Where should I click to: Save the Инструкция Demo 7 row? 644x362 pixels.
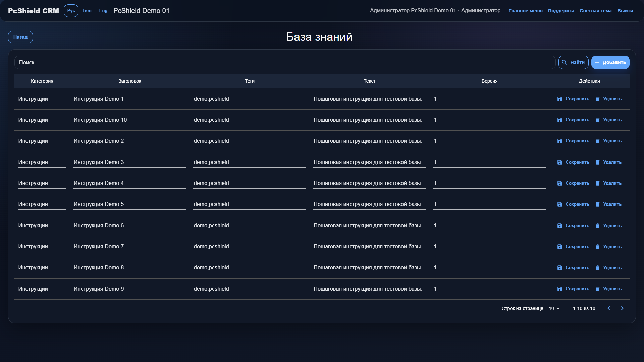[573, 247]
